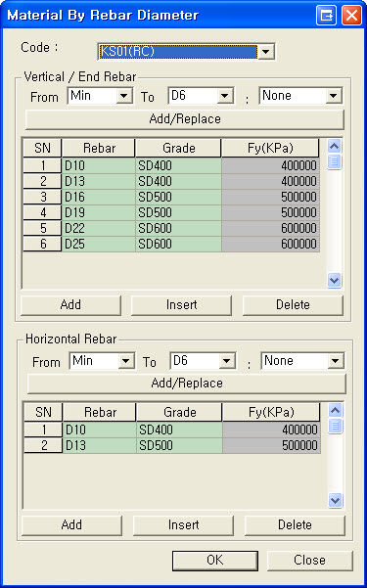Click the Close button at dialog bottom
This screenshot has width=367, height=588.
pyautogui.click(x=309, y=561)
